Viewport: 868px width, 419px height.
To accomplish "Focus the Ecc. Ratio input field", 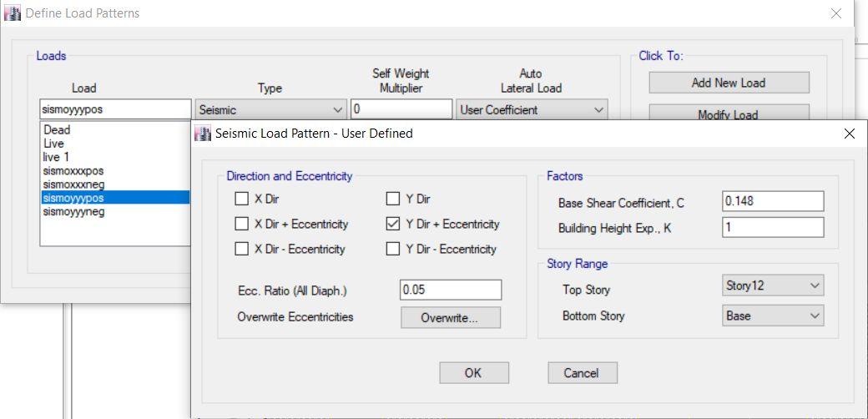I will (451, 290).
